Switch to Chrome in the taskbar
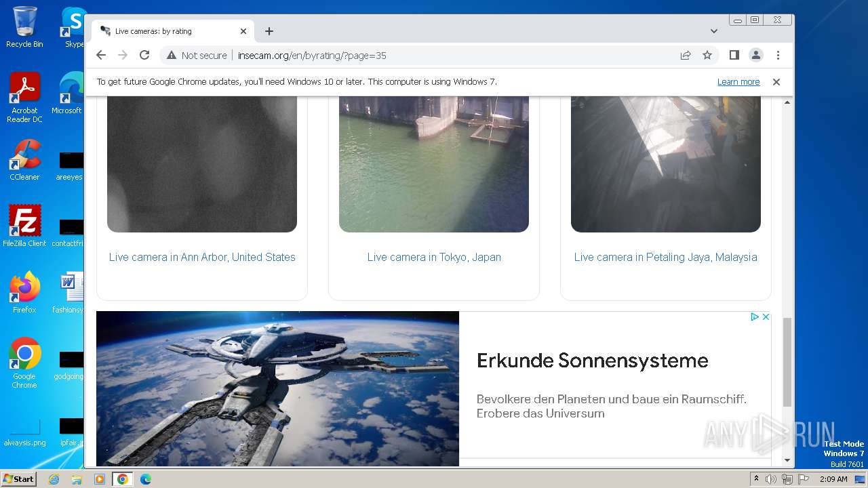Viewport: 868px width, 488px height. 123,479
